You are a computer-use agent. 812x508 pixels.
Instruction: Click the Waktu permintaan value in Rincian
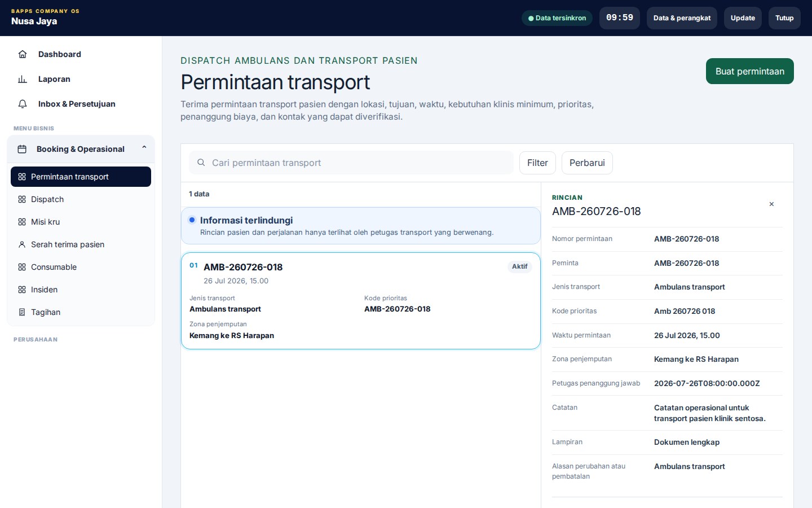[687, 335]
